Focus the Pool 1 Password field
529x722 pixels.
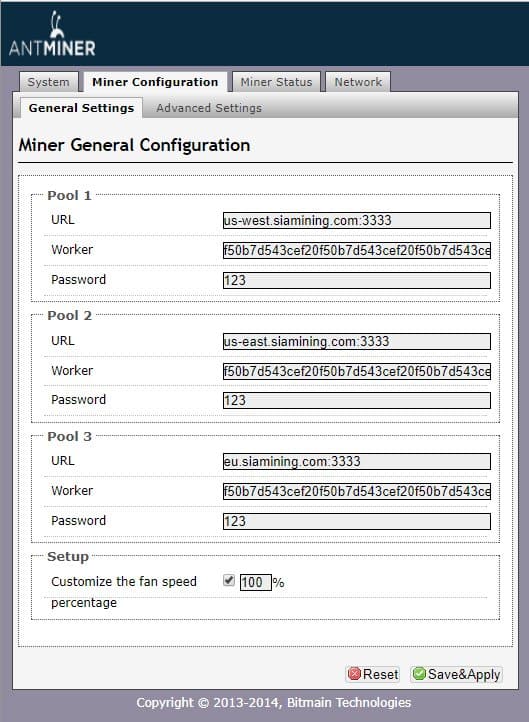click(357, 280)
